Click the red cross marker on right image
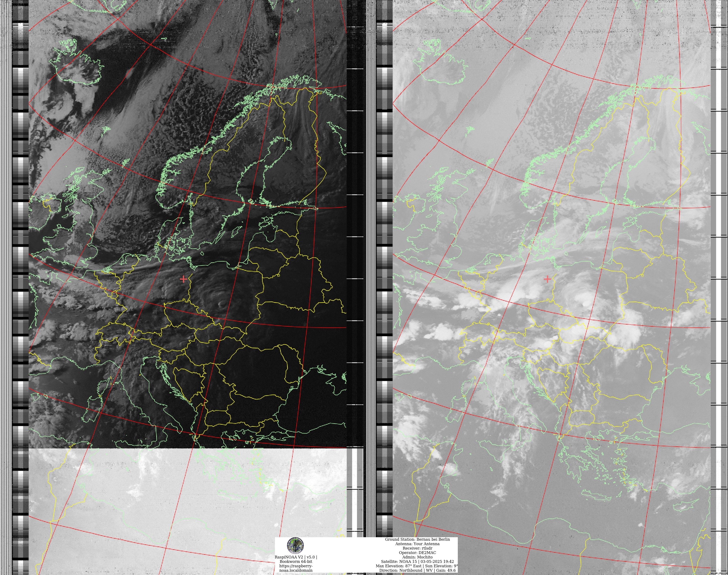The width and height of the screenshot is (728, 575). 547,279
